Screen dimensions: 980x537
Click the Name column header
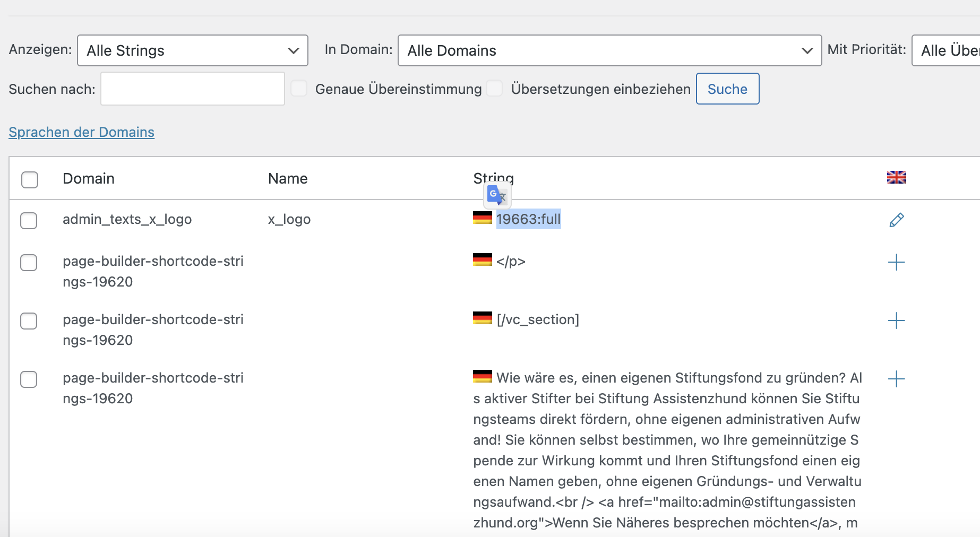click(288, 179)
